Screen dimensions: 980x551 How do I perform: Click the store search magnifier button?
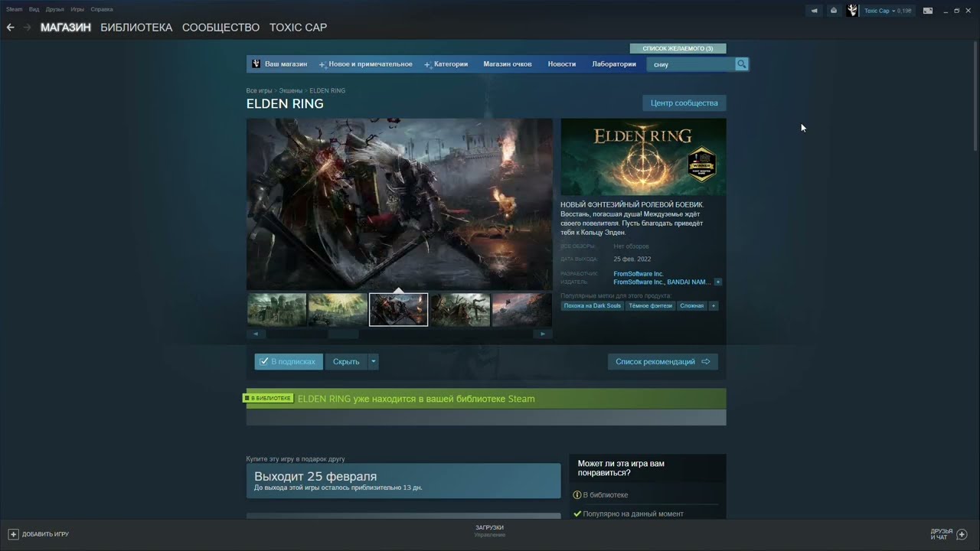[x=741, y=64]
